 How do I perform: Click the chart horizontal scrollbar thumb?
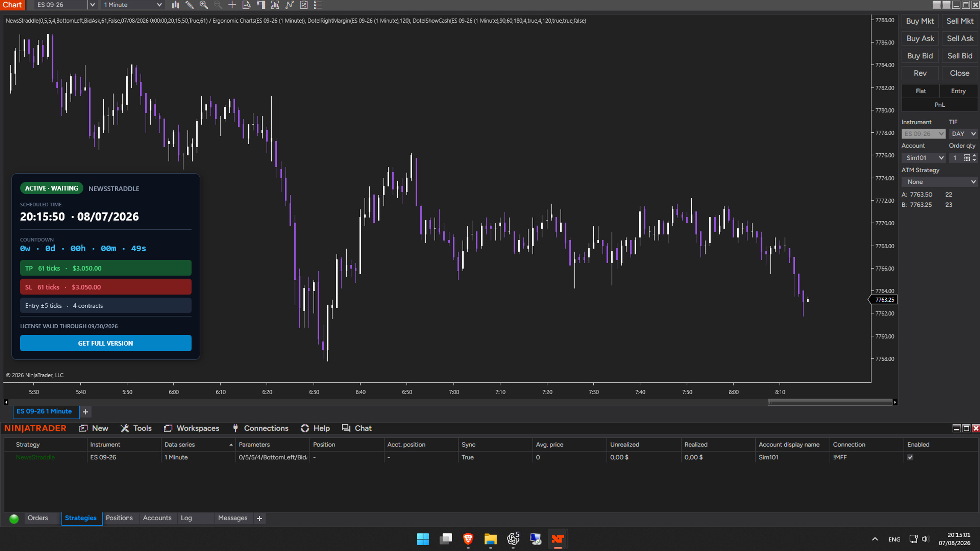pos(830,402)
